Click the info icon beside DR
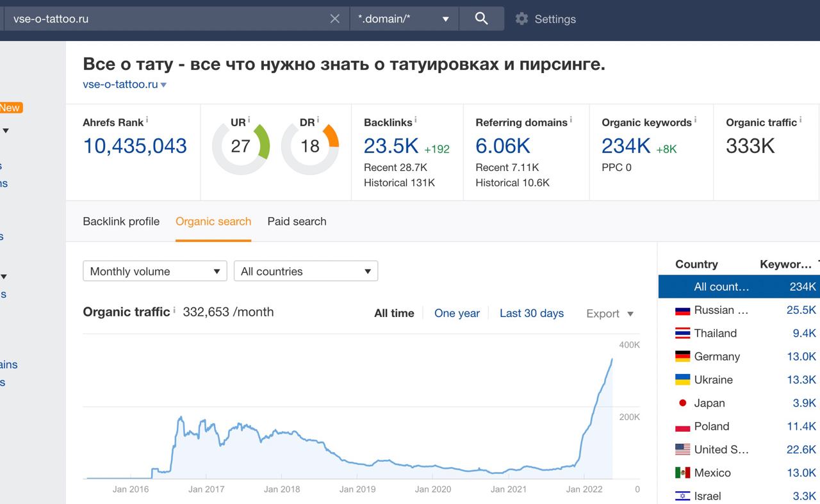820x504 pixels. 318,120
